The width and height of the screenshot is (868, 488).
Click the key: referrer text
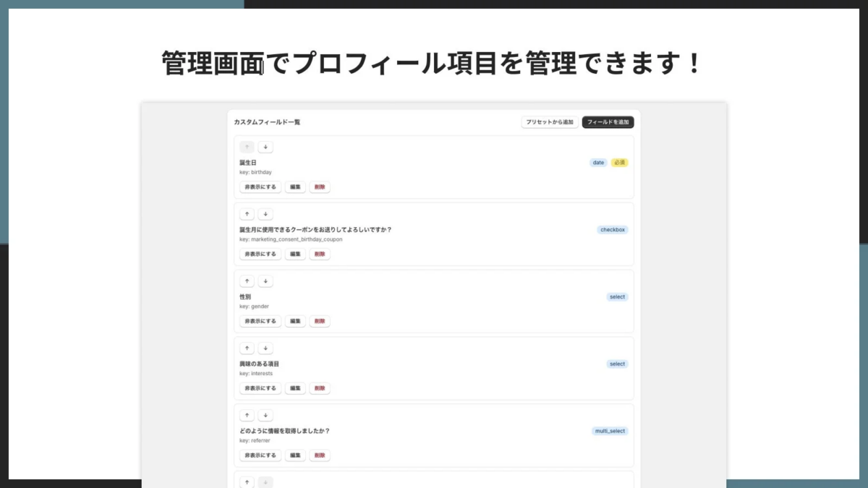(255, 440)
